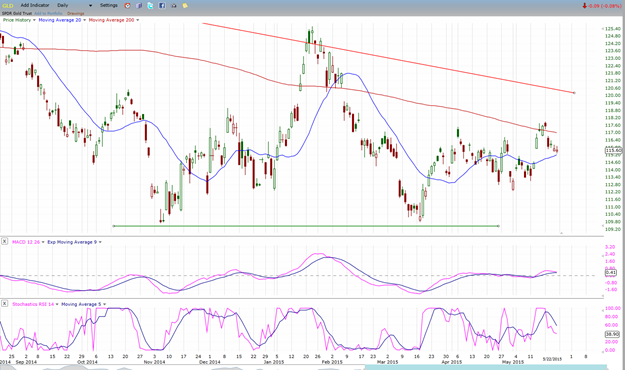Viewport: 625px width, 370px height.
Task: Select the green horizontal support line
Action: coord(306,226)
